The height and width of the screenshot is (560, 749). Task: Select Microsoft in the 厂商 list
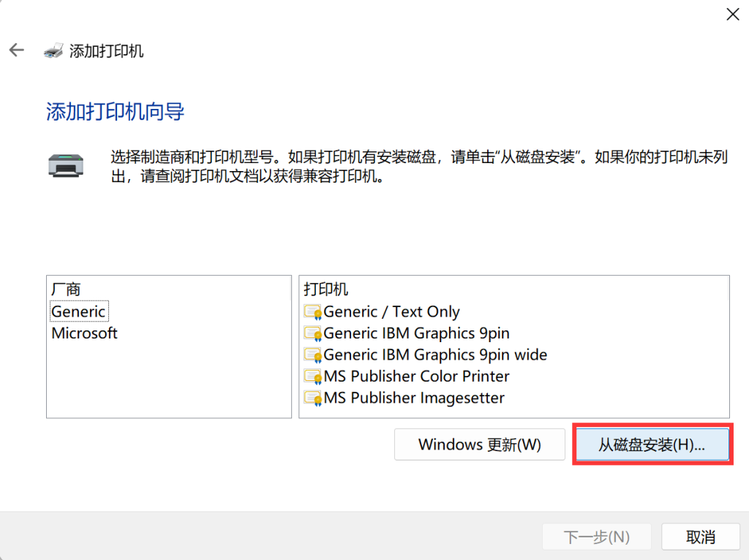(x=84, y=333)
